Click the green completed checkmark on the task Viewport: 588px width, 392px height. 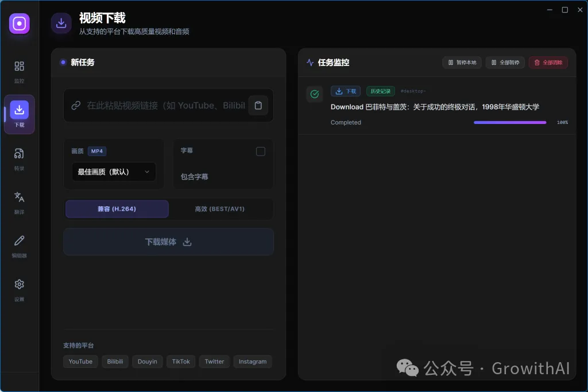click(314, 94)
